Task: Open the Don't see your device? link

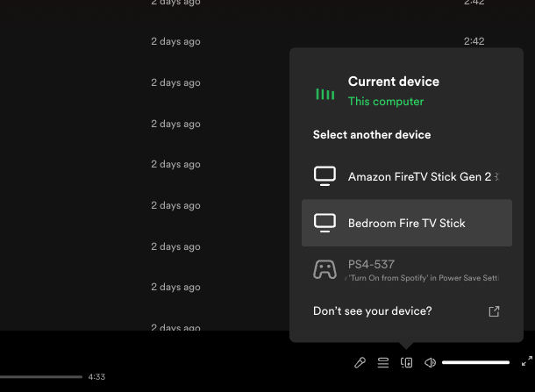Action: pyautogui.click(x=407, y=311)
